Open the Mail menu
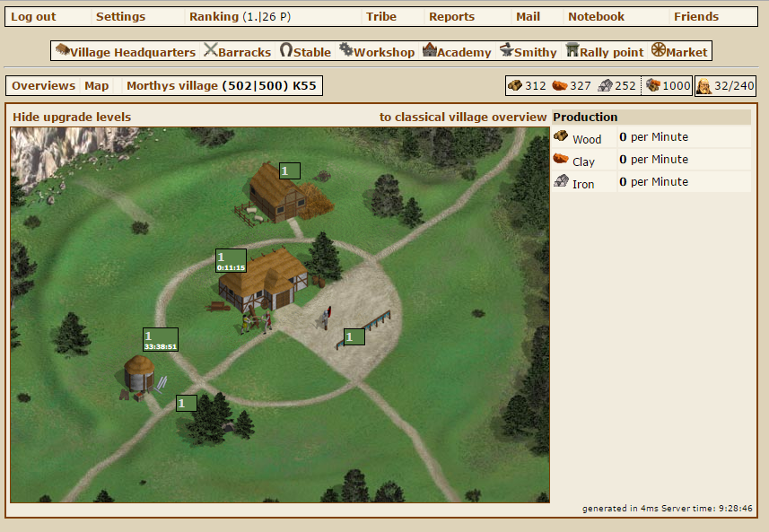This screenshot has width=769, height=532. coord(528,17)
